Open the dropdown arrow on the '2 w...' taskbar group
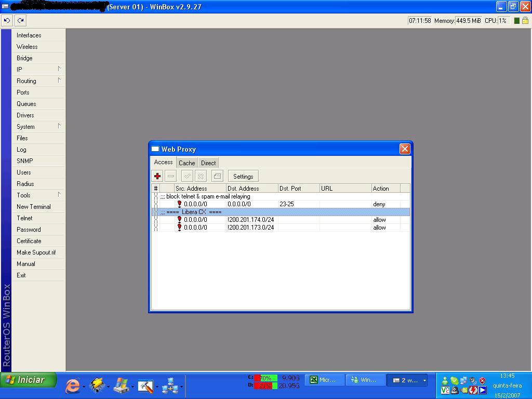Screen dimensions: 532x399 pos(424,381)
